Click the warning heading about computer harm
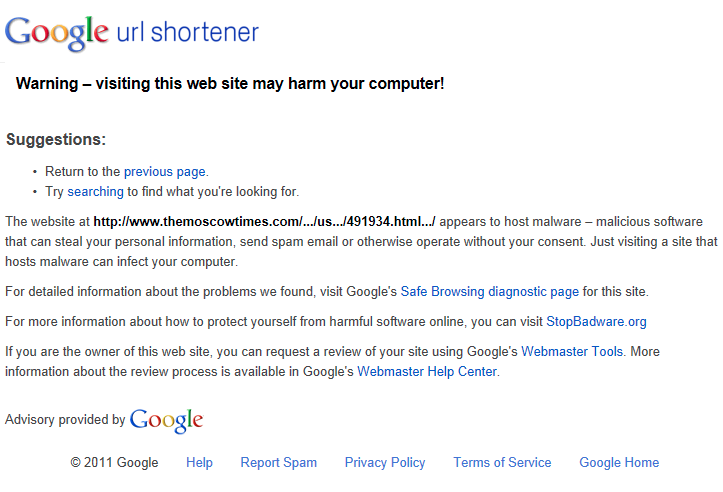723x492 pixels. click(230, 83)
